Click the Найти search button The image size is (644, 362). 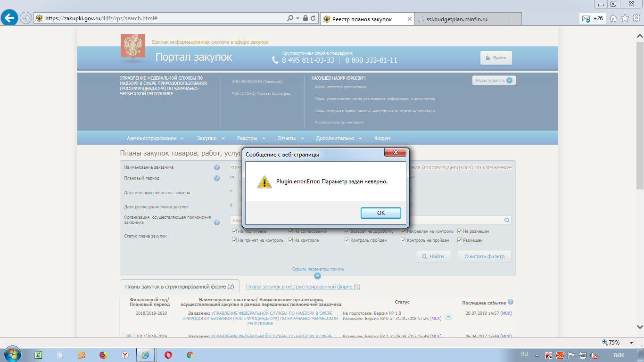point(433,256)
